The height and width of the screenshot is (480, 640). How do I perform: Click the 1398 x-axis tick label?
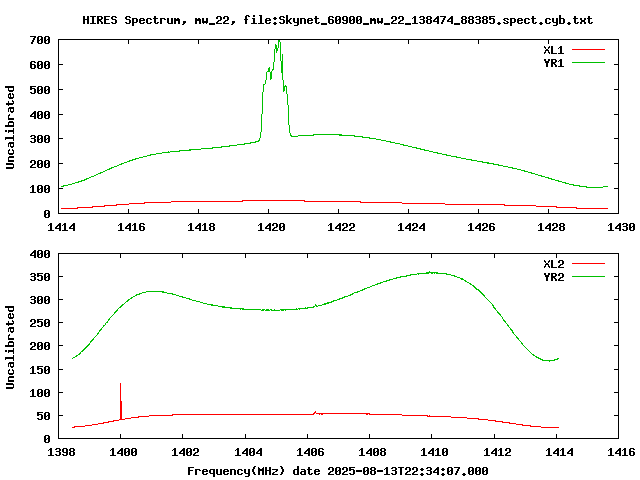click(x=61, y=452)
